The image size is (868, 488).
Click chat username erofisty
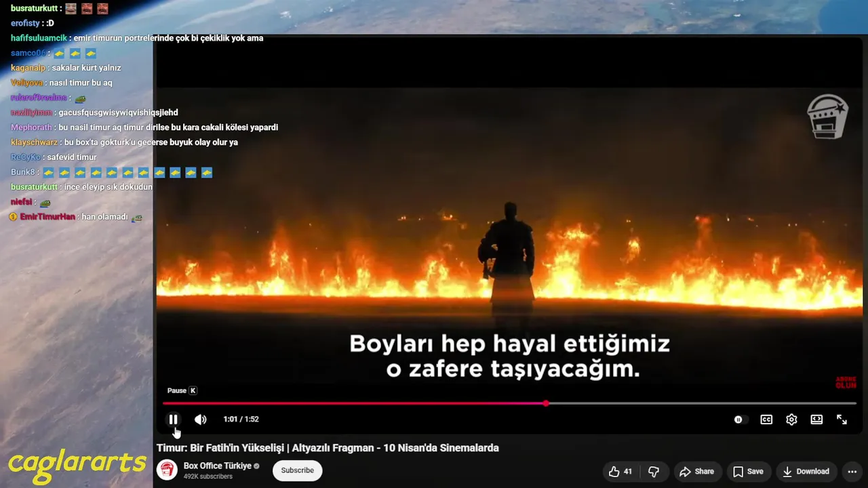[25, 23]
